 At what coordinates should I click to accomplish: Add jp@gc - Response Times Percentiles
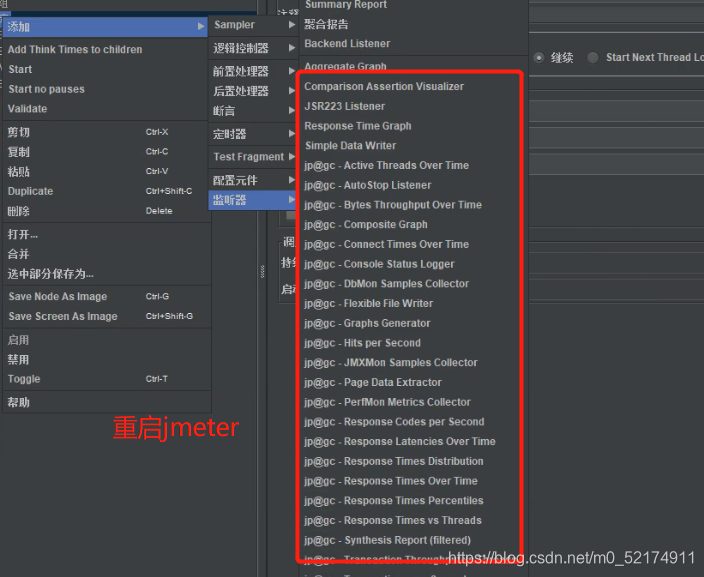(x=413, y=501)
